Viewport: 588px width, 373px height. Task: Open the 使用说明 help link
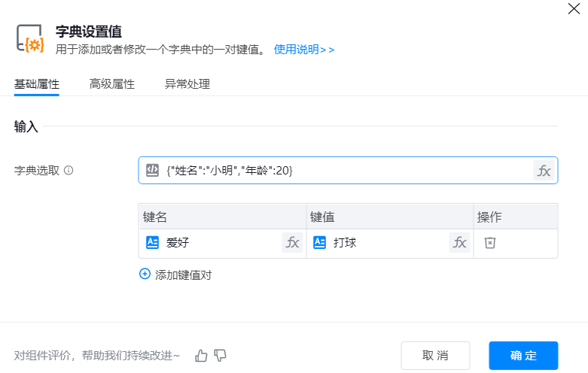304,50
